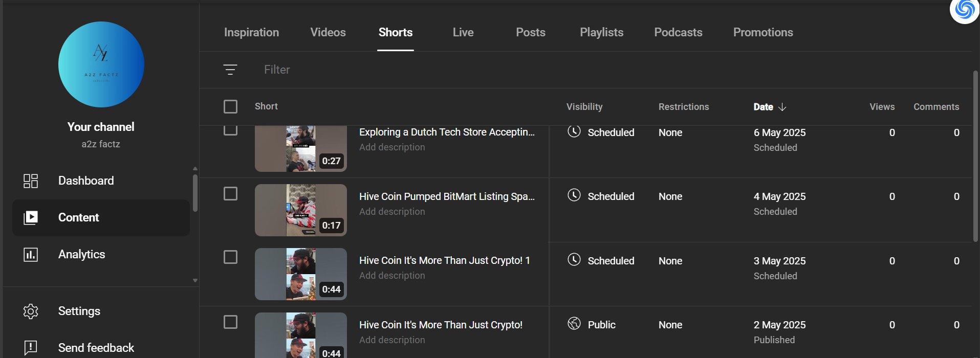This screenshot has height=358, width=980.
Task: Click clock icon for Hive Coin Pumped short
Action: 574,195
